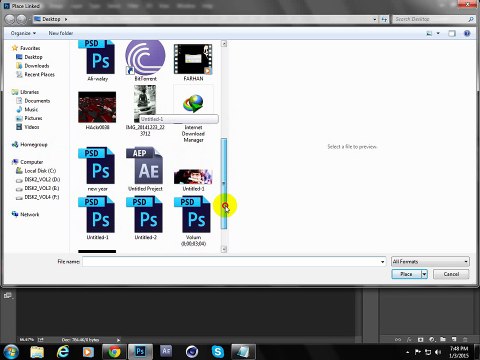
Task: Click the Search Desktop field
Action: tap(433, 19)
